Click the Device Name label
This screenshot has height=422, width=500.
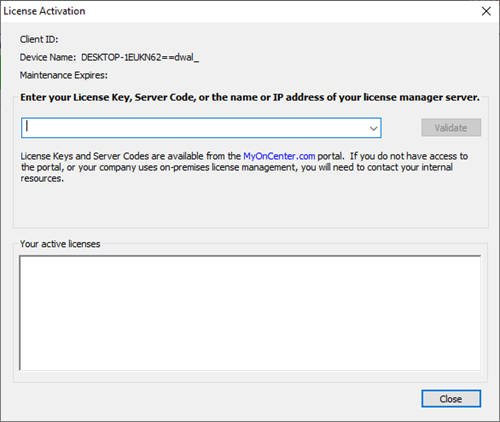point(48,57)
